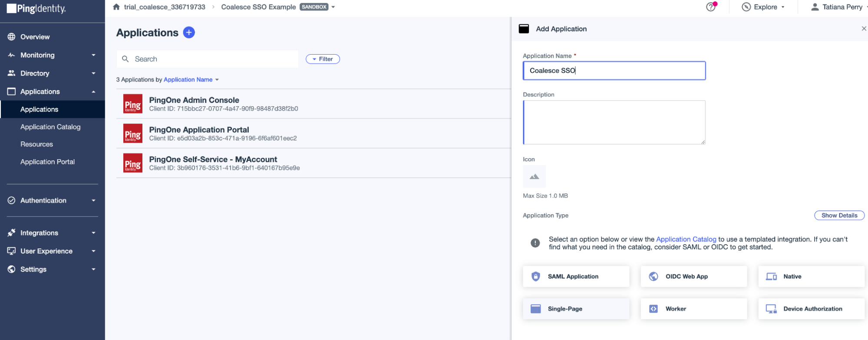The width and height of the screenshot is (868, 340).
Task: Select the SAML Application type
Action: [x=576, y=277]
